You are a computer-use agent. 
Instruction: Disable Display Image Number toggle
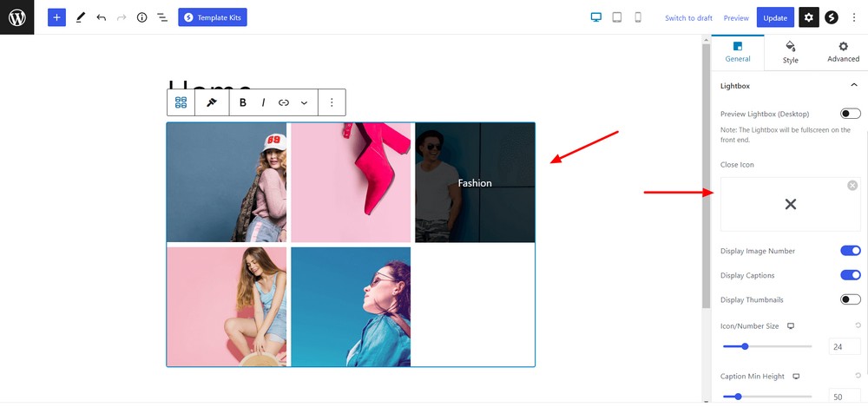pyautogui.click(x=851, y=251)
